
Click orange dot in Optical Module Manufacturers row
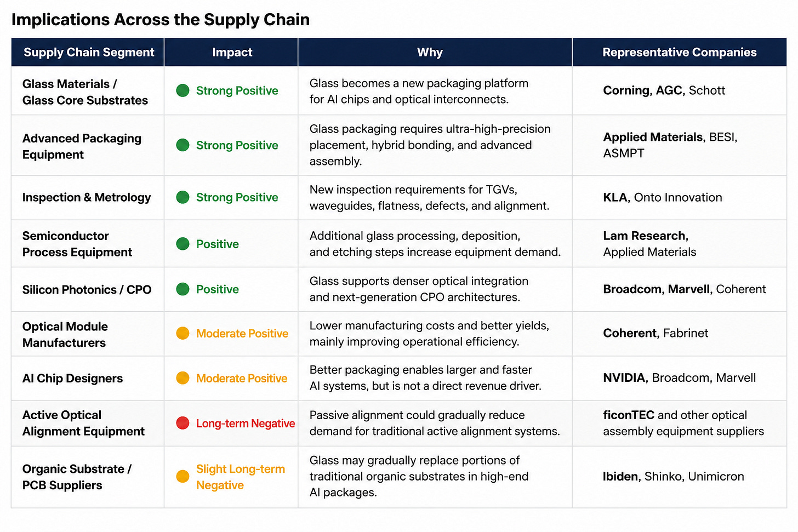tap(183, 333)
